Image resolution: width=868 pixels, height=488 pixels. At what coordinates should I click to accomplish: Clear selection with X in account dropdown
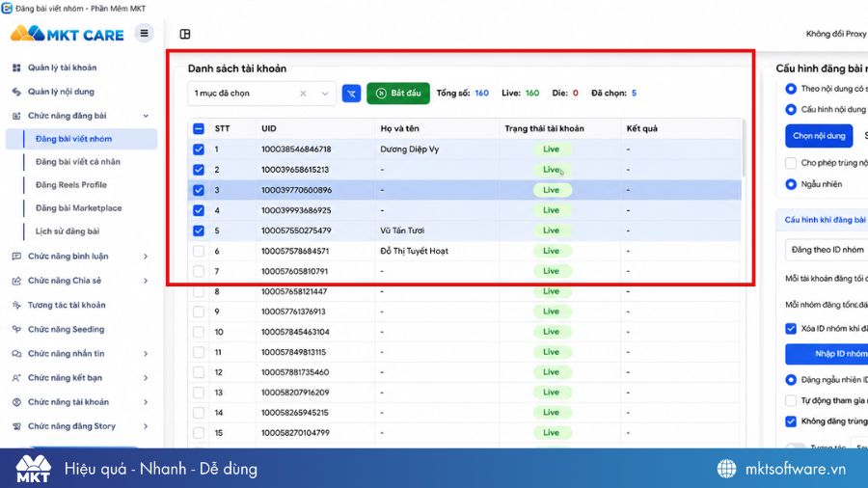point(303,94)
